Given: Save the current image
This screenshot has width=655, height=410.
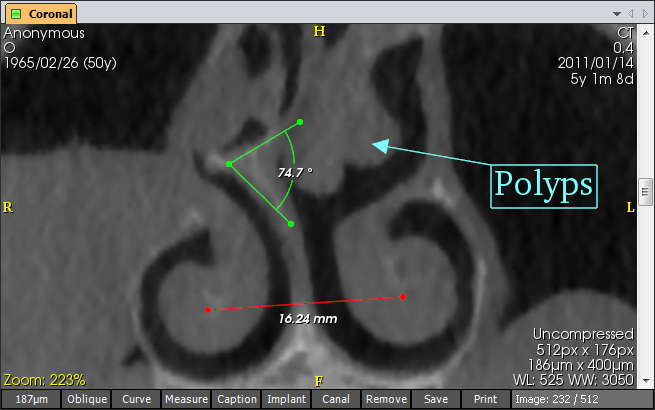Looking at the screenshot, I should tap(436, 400).
